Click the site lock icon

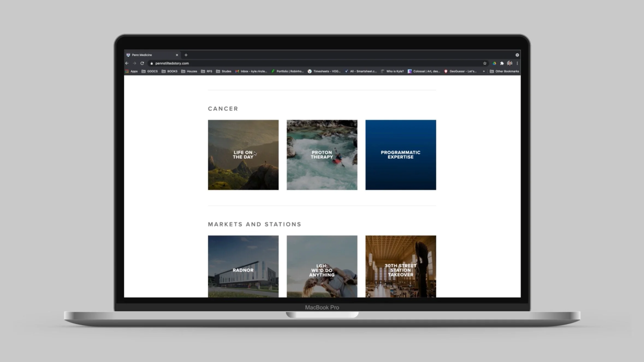(x=152, y=63)
